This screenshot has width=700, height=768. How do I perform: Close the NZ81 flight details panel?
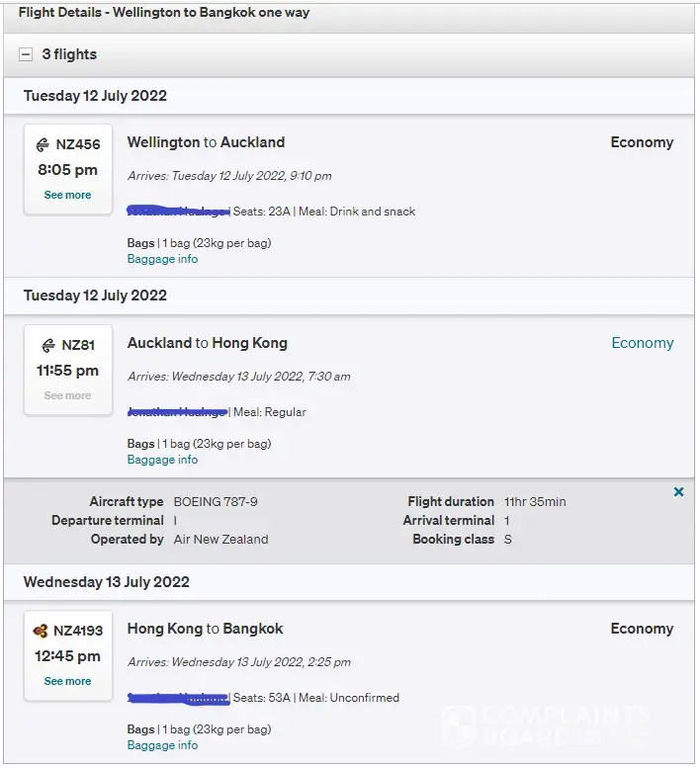point(678,492)
